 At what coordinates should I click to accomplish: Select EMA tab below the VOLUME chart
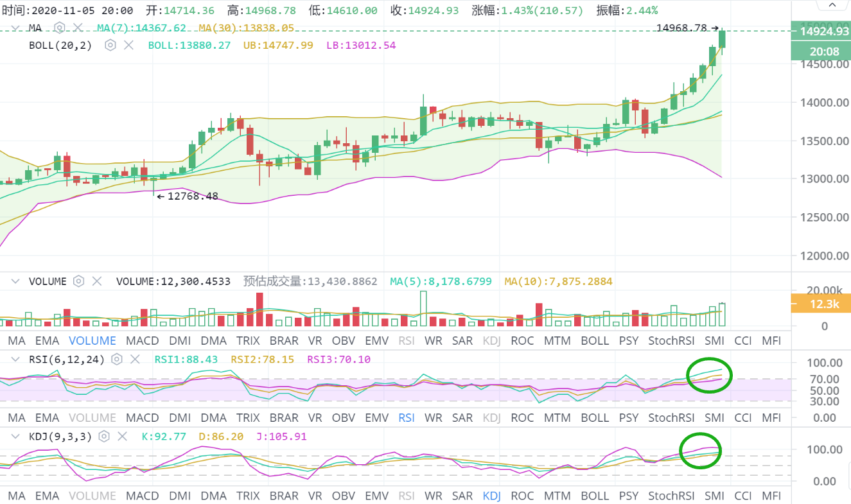click(47, 341)
